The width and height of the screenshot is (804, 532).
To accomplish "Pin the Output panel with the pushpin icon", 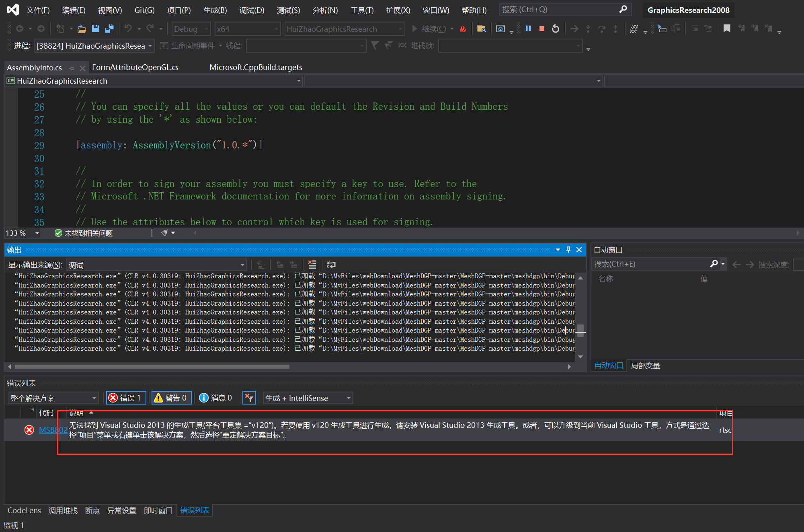I will point(568,250).
